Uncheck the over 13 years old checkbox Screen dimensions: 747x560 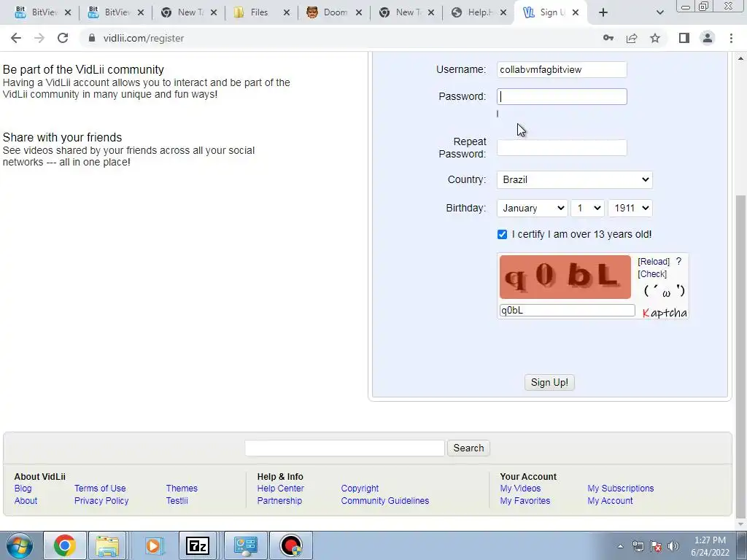pyautogui.click(x=502, y=234)
